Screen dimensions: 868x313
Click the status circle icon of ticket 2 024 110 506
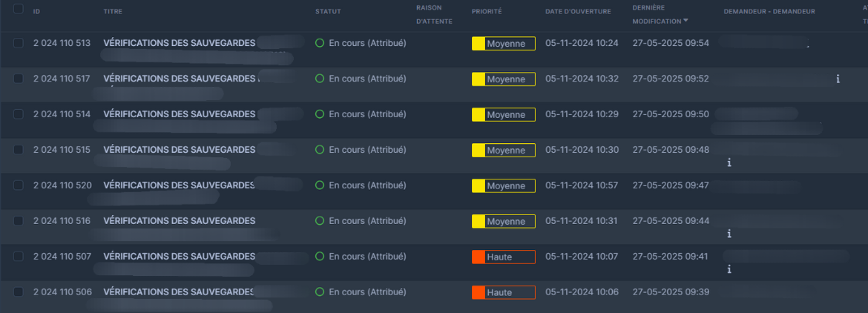(320, 292)
